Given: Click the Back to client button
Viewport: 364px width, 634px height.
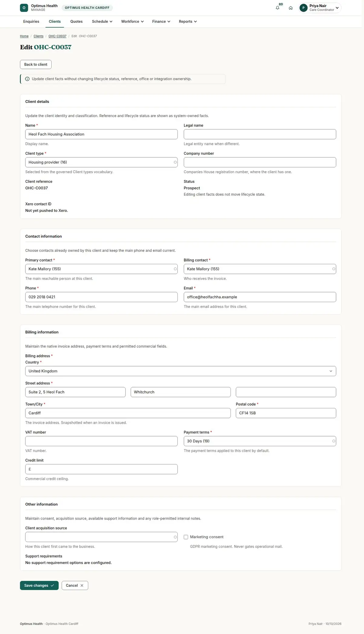Looking at the screenshot, I should [36, 64].
